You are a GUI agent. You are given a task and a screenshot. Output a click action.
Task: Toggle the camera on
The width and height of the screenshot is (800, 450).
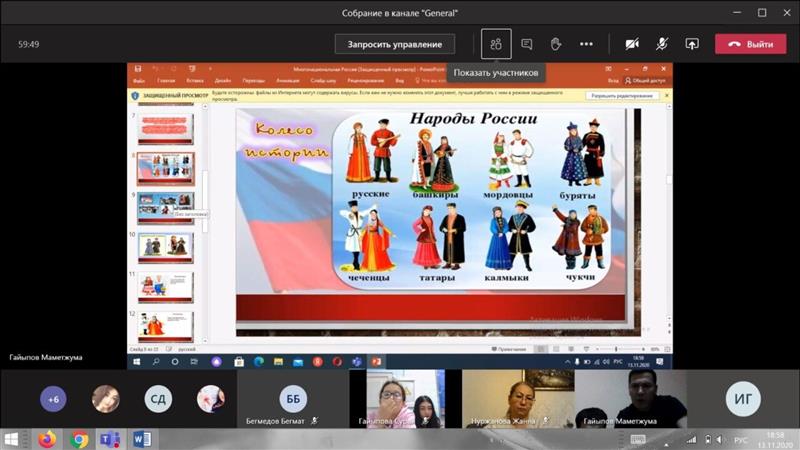click(632, 44)
